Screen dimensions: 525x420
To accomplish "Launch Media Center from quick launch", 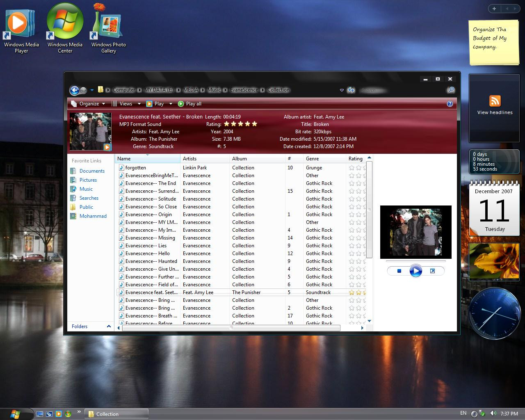I will [68, 414].
